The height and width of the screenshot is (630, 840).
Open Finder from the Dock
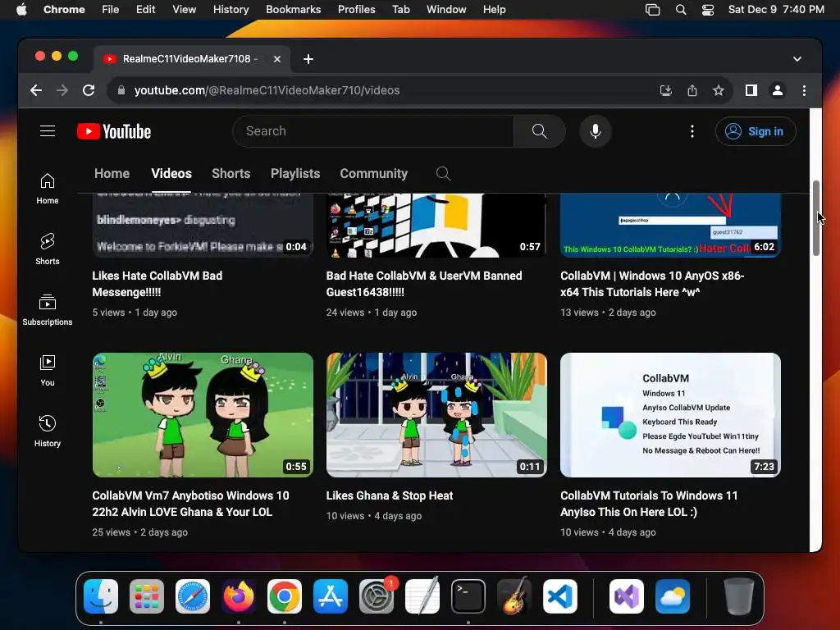point(101,596)
